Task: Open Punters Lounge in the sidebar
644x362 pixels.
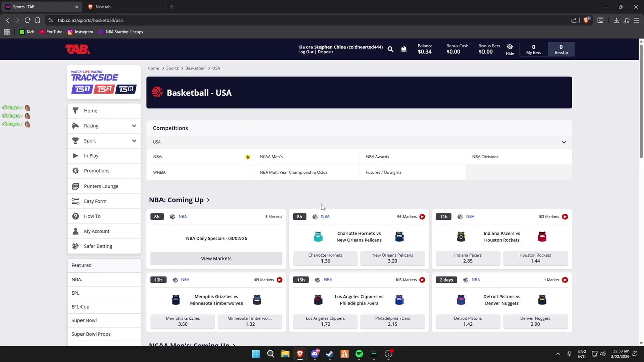Action: coord(104,186)
